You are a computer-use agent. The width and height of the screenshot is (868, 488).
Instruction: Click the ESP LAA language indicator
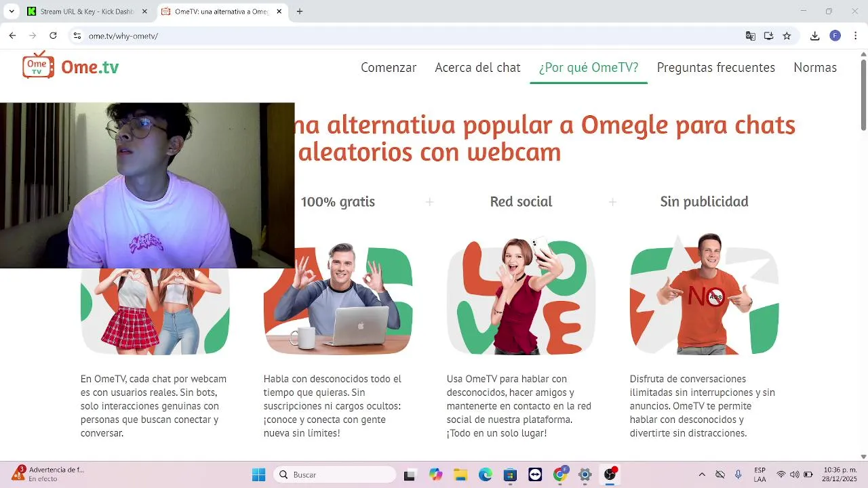[x=760, y=474]
